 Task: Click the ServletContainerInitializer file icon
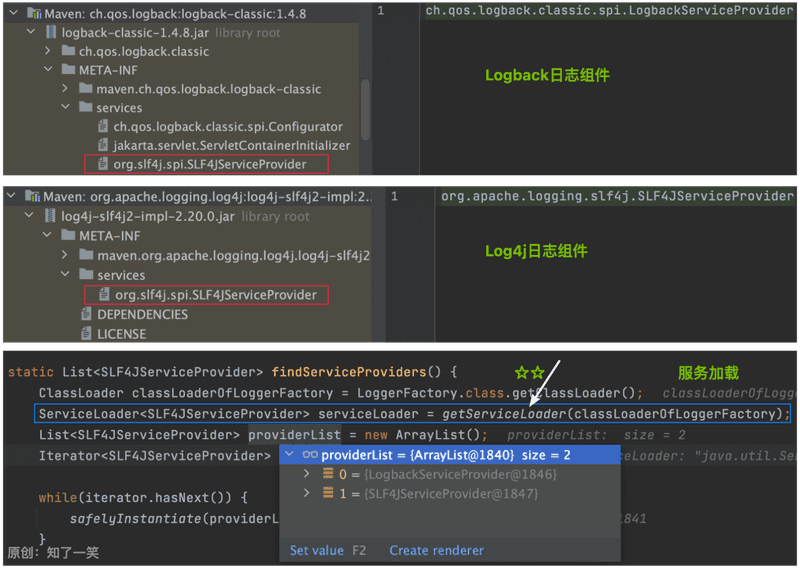tap(103, 144)
